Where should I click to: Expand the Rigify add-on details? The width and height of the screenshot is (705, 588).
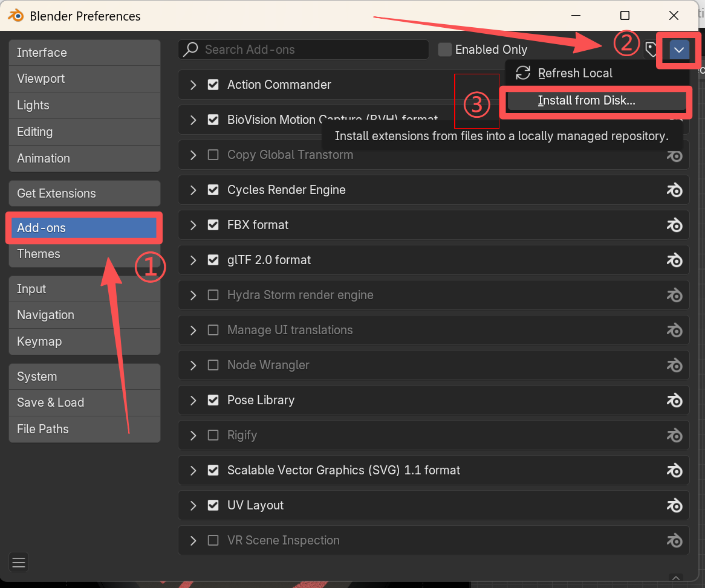(193, 435)
